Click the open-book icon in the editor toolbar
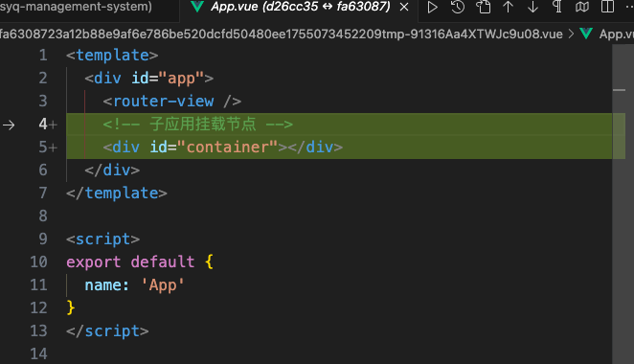The height and width of the screenshot is (364, 634). point(582,7)
